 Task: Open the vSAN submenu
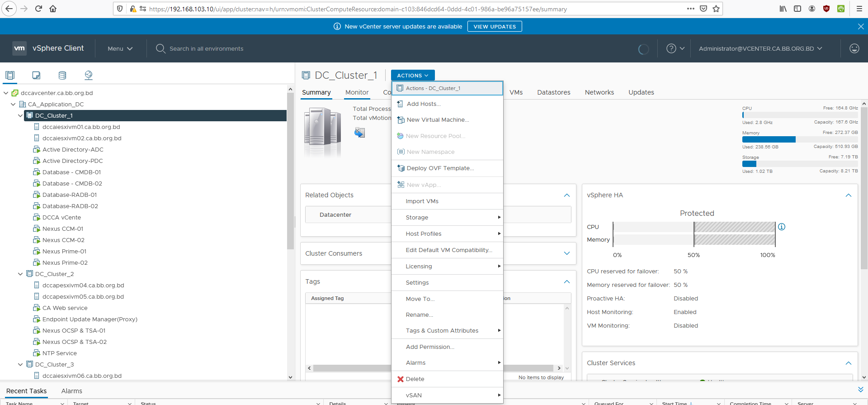coord(448,395)
